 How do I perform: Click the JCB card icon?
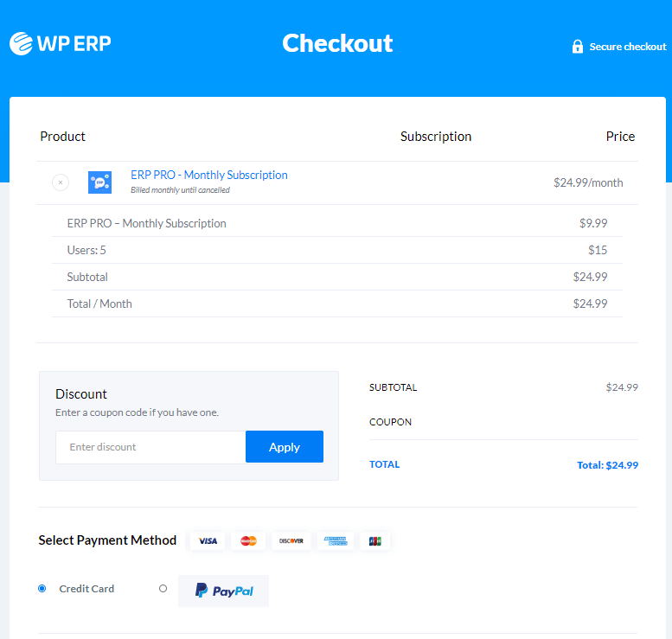(x=375, y=540)
